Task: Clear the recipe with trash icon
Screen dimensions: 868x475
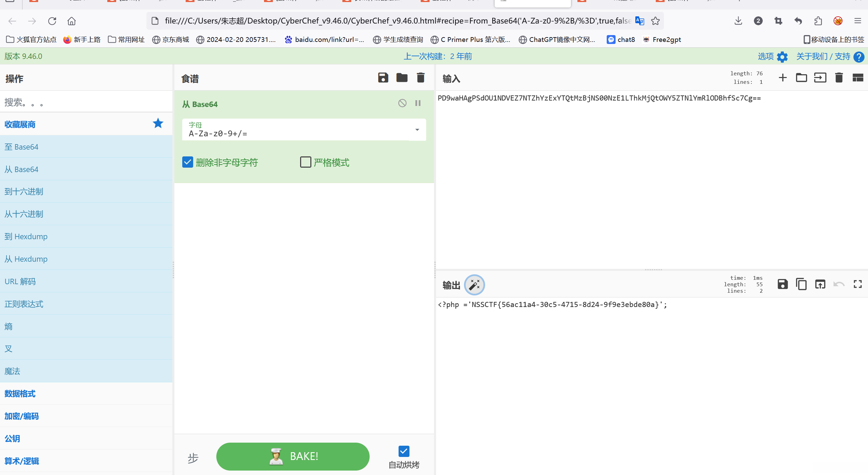Action: [421, 78]
